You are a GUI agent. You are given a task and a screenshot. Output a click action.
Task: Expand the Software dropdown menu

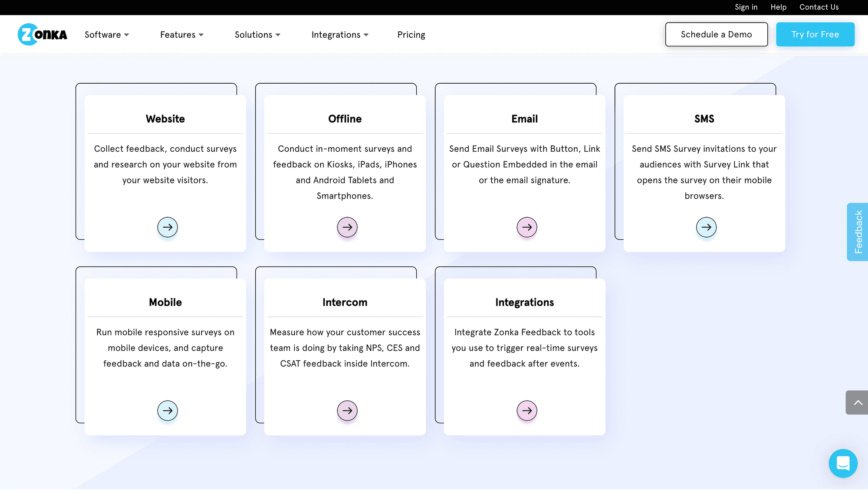tap(107, 35)
